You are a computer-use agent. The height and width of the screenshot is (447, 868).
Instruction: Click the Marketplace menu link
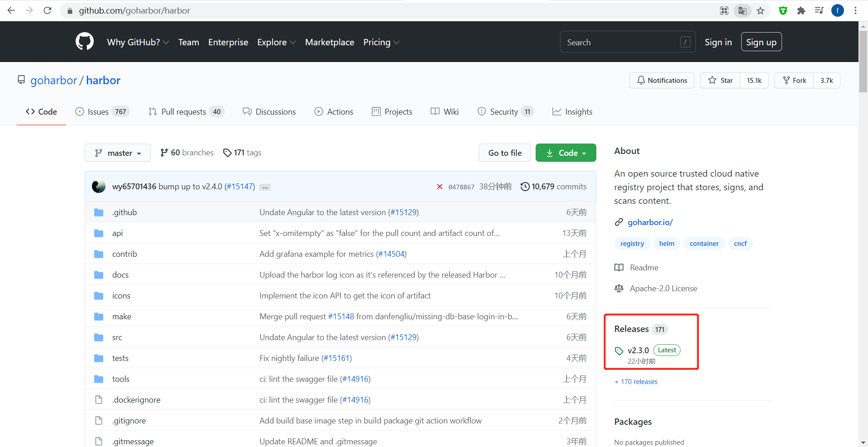pos(330,42)
